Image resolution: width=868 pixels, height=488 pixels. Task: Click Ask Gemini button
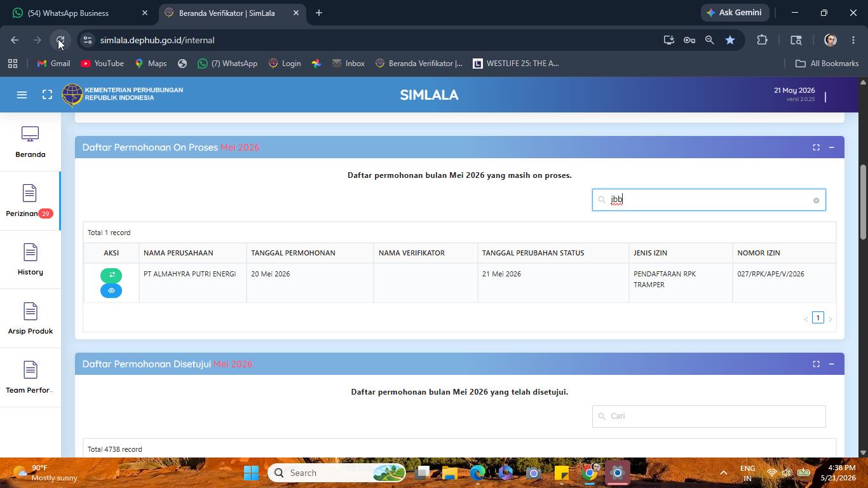coord(735,13)
